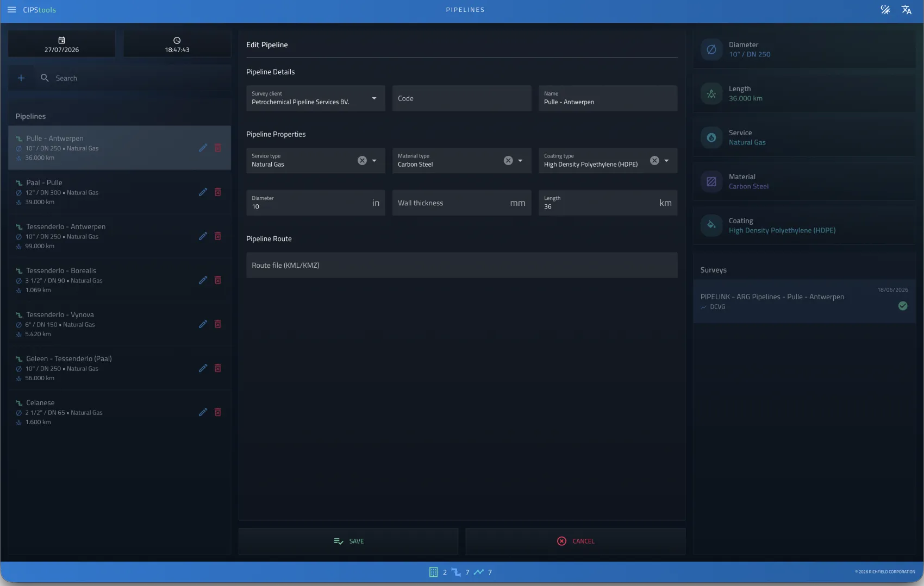This screenshot has width=924, height=586.
Task: Click the add pipeline plus icon
Action: [21, 78]
